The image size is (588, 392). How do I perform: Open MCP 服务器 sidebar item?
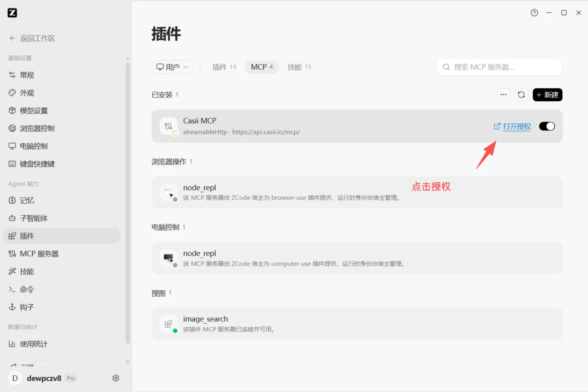click(62, 253)
